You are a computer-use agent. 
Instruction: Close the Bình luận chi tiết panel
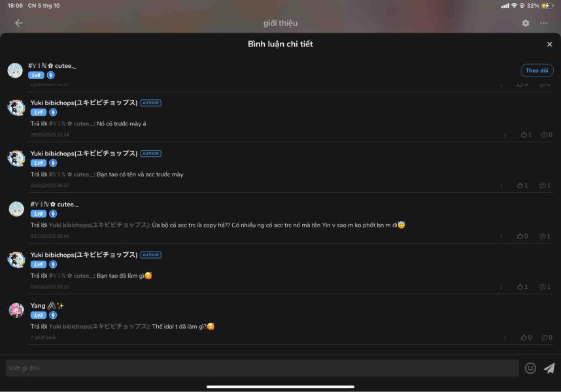[549, 44]
